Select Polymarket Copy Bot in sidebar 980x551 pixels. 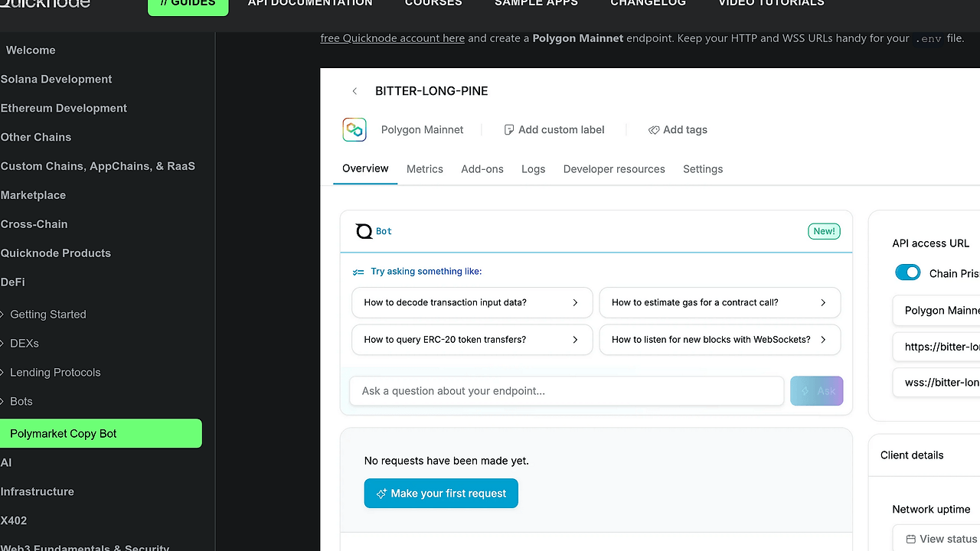101,433
